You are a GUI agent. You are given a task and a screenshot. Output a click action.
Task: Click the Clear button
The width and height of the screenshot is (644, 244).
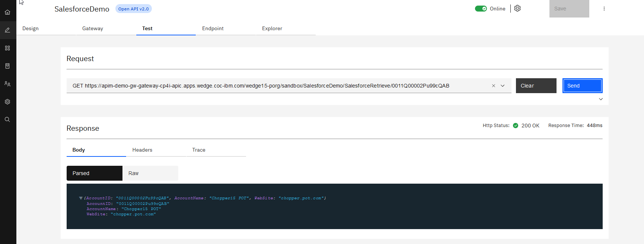click(536, 86)
